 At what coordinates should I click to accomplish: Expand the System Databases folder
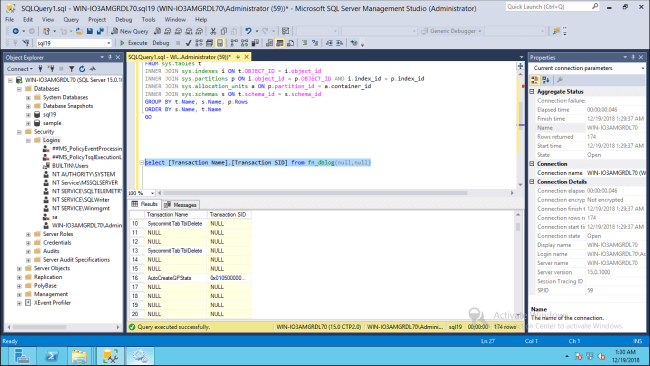tap(29, 97)
